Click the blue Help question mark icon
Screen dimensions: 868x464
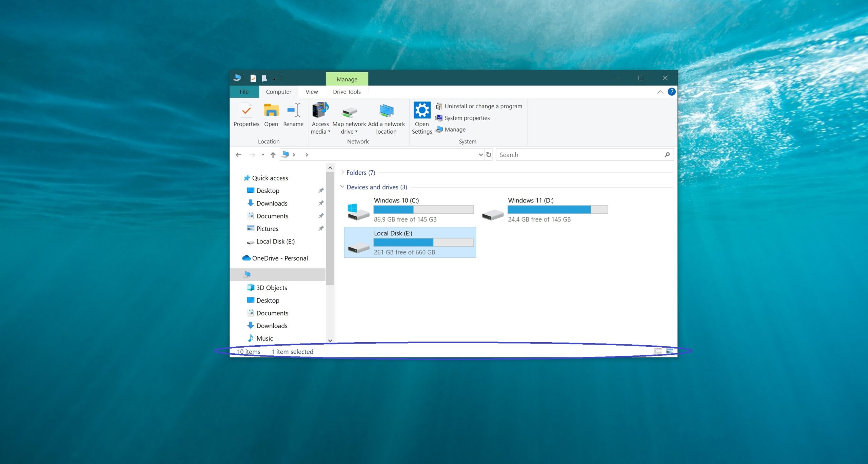click(671, 92)
